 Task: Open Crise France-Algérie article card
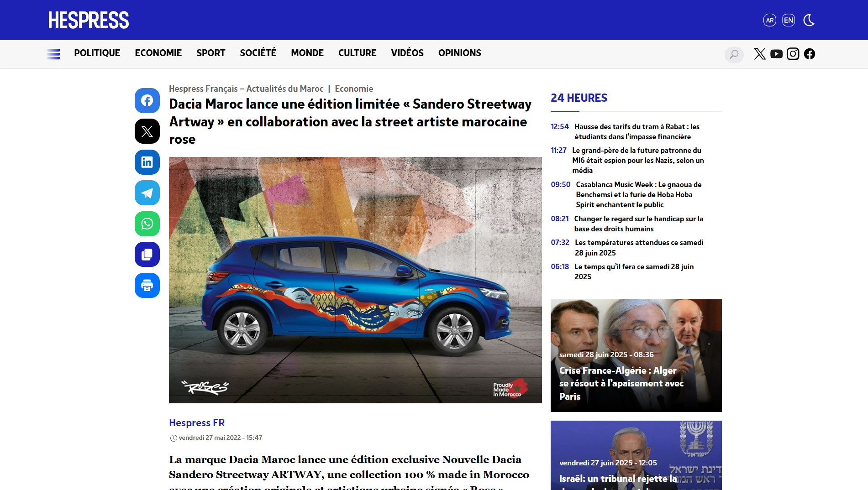click(x=636, y=355)
